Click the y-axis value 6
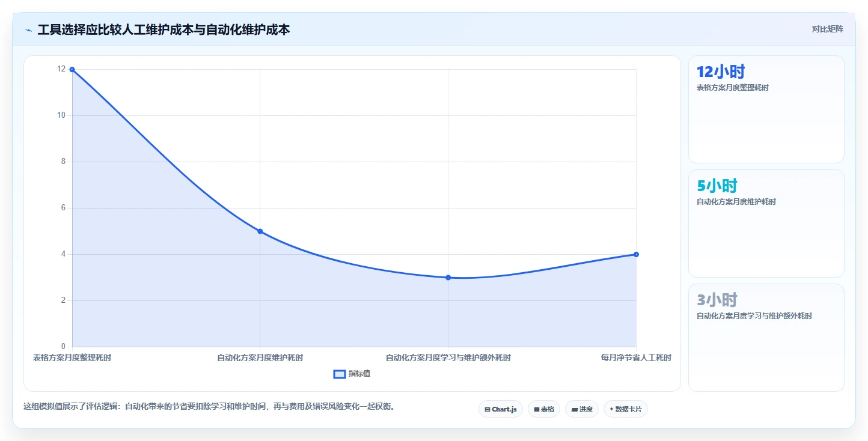868x441 pixels. (x=63, y=208)
